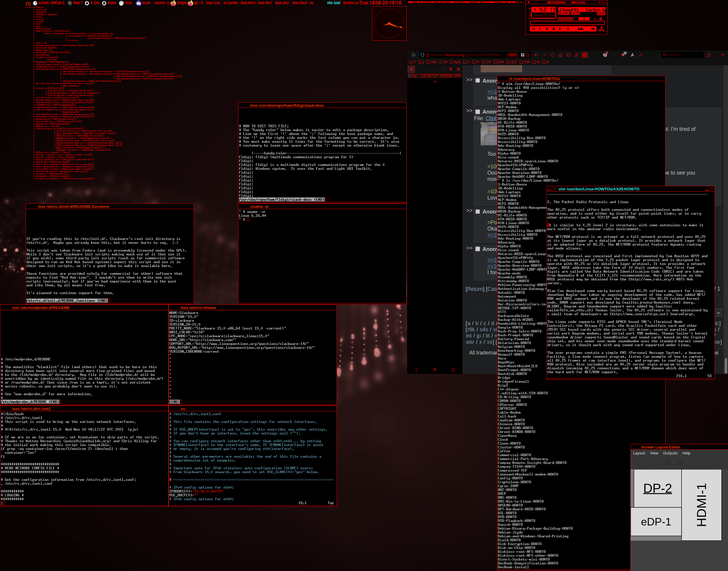Open the SW bookmarks folder
728x571 pixels.
coord(525,62)
